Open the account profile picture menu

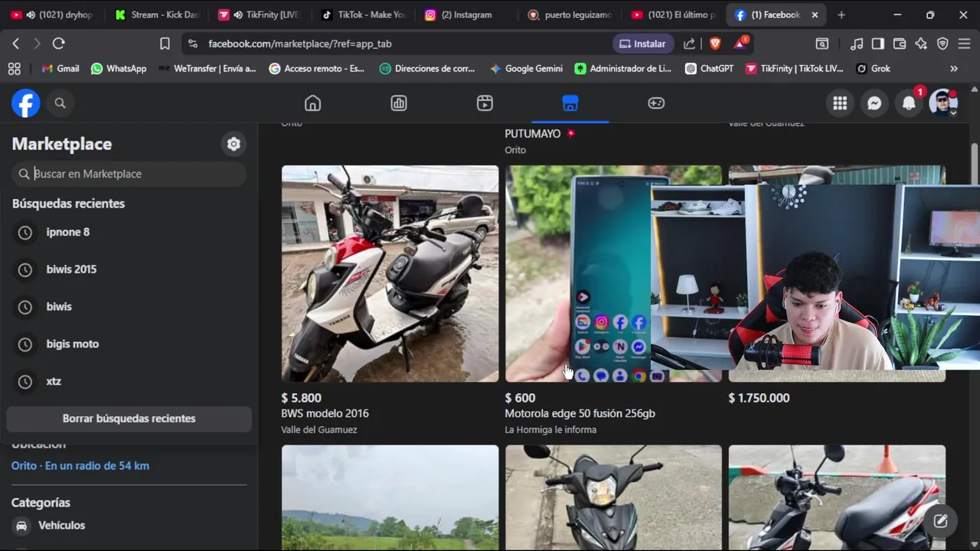943,103
